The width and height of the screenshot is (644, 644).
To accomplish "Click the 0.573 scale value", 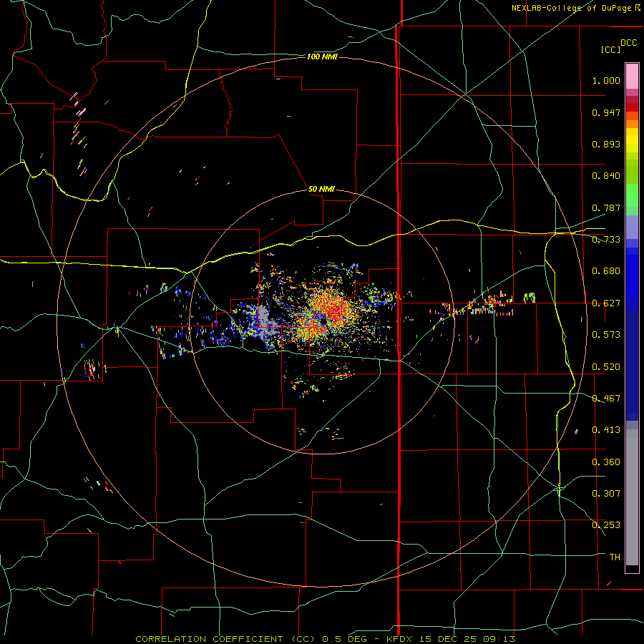I will click(606, 335).
